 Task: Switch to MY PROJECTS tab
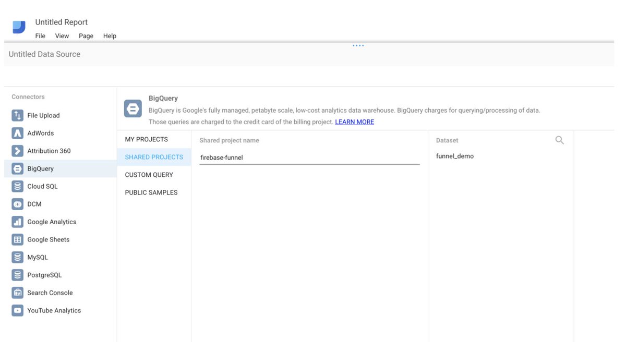[154, 139]
